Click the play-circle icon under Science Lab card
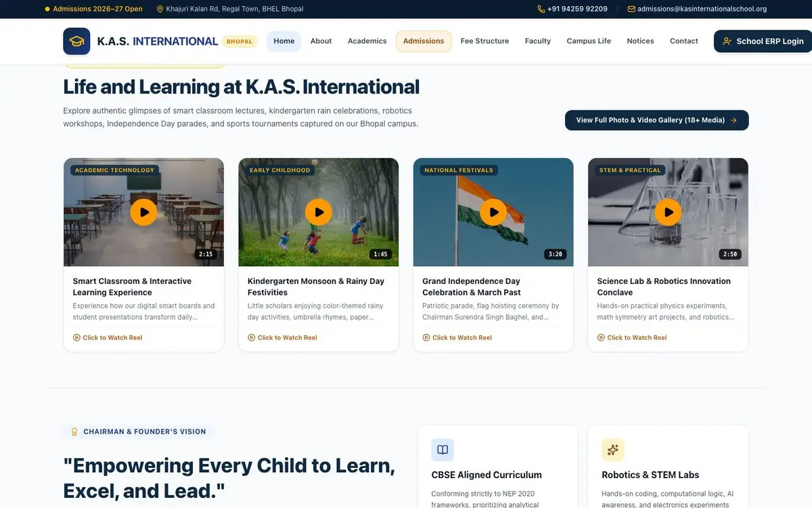This screenshot has width=812, height=508. [601, 337]
